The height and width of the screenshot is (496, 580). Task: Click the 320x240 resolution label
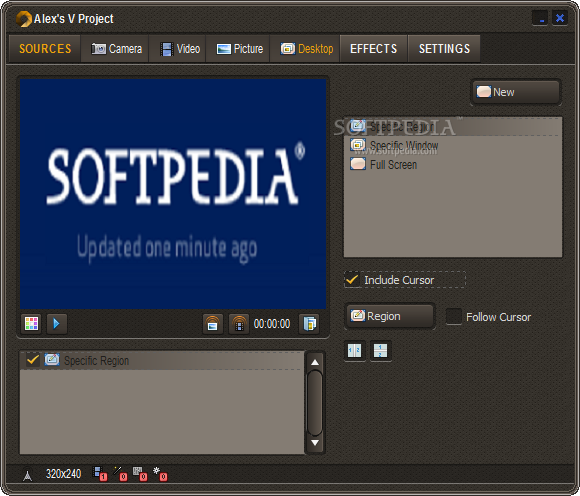coord(63,474)
